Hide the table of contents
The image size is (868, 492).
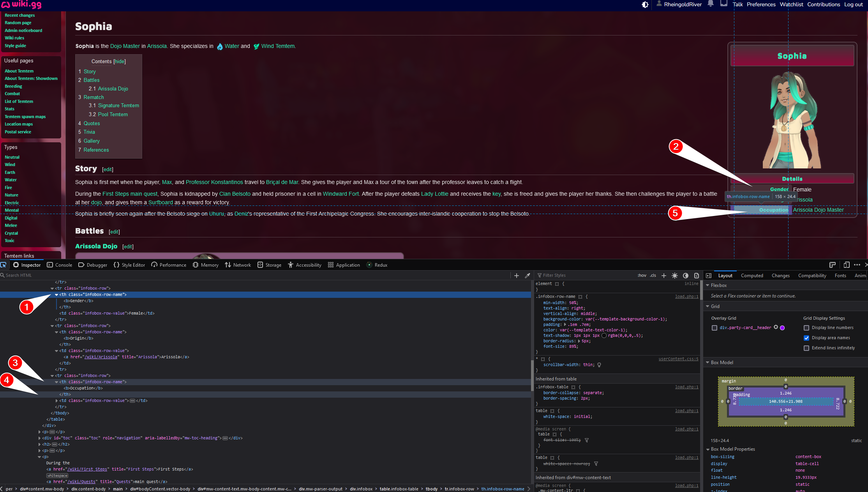click(x=120, y=62)
